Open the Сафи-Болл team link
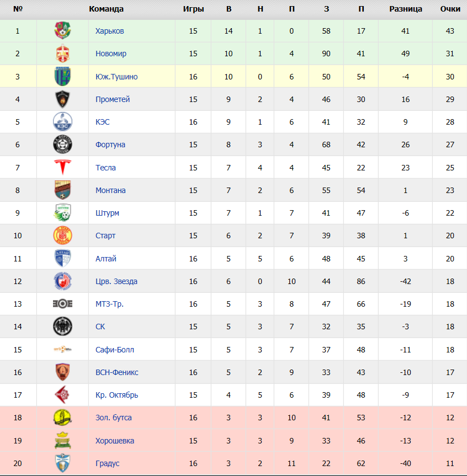The height and width of the screenshot is (476, 467). tap(115, 350)
